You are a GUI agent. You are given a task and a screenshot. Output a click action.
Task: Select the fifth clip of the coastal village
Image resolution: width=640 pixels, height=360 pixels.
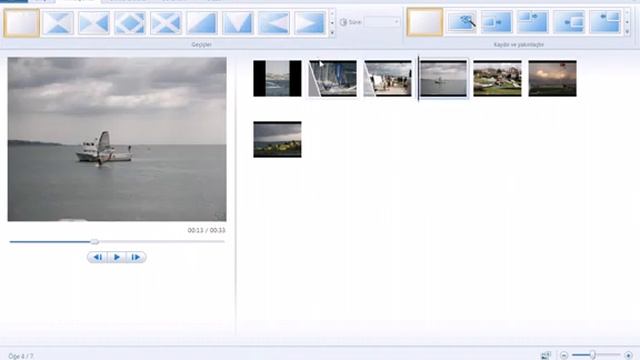(498, 78)
